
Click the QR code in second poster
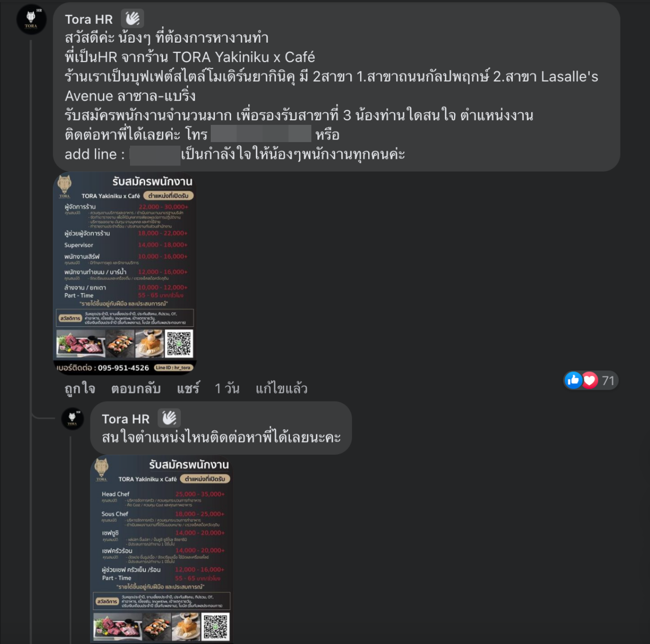tap(215, 627)
